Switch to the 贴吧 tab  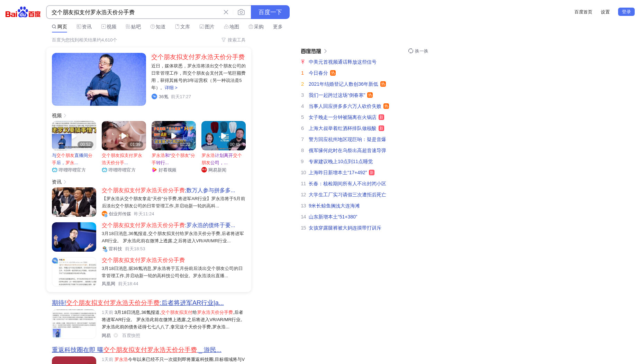(133, 27)
